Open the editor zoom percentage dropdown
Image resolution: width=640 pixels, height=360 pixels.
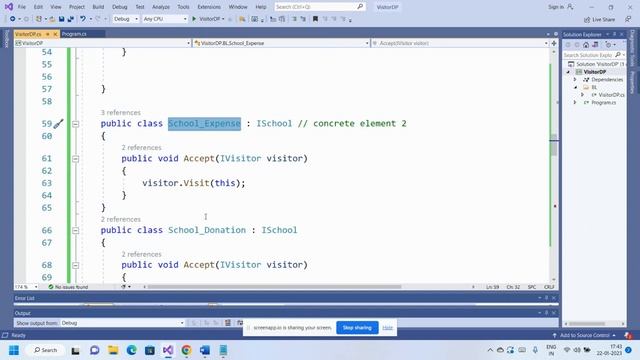point(26,287)
